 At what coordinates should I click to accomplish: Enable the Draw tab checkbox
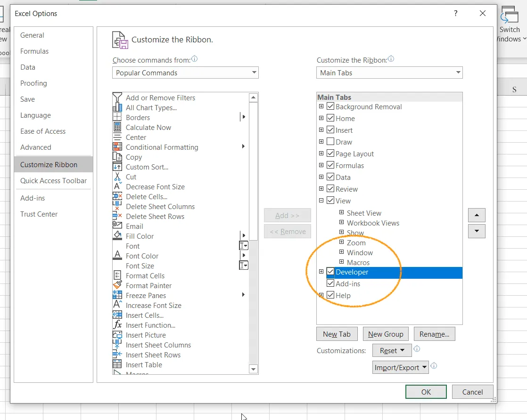click(330, 141)
